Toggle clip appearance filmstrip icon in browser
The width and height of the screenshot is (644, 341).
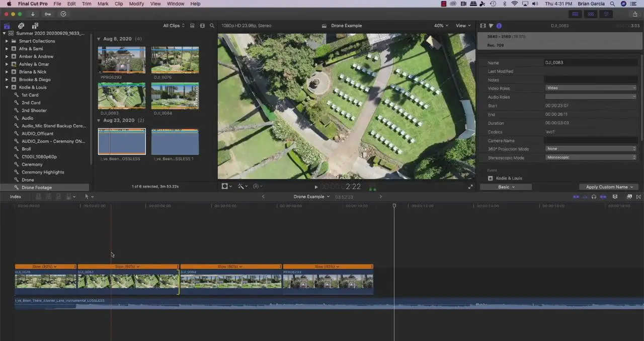click(202, 26)
